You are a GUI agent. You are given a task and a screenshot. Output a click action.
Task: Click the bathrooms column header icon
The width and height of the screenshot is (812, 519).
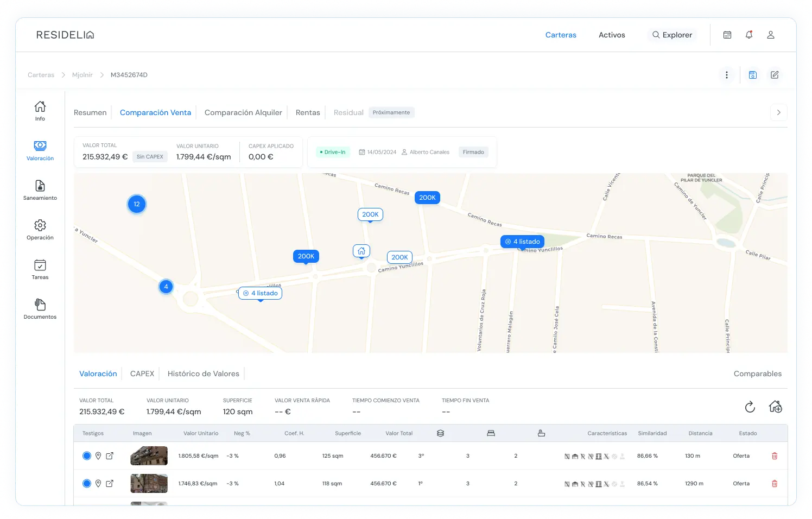coord(541,433)
